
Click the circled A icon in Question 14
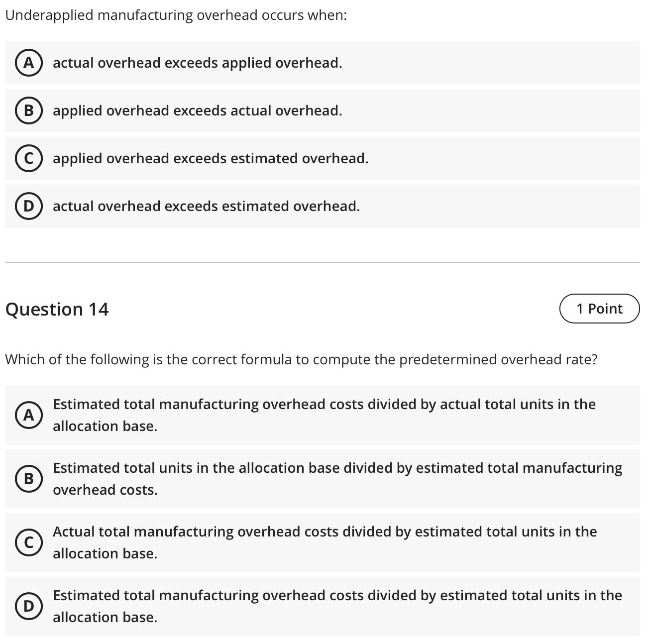29,415
